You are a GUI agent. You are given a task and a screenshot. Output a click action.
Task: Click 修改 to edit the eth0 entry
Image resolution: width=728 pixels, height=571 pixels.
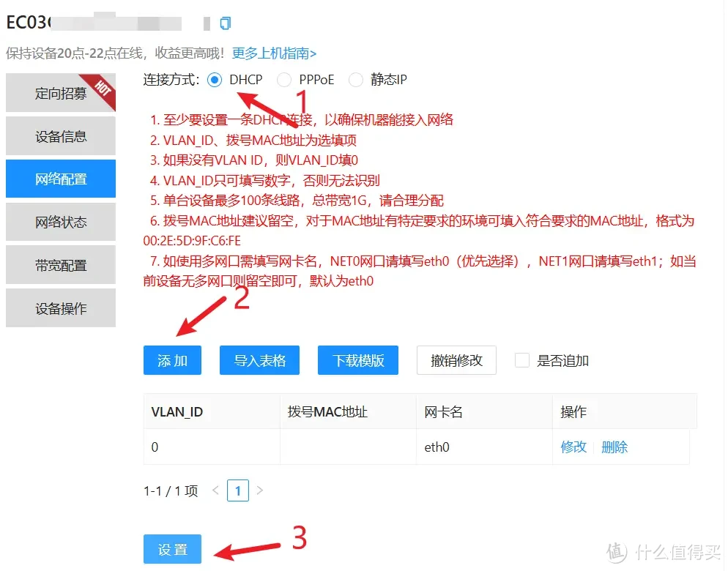[x=573, y=447]
